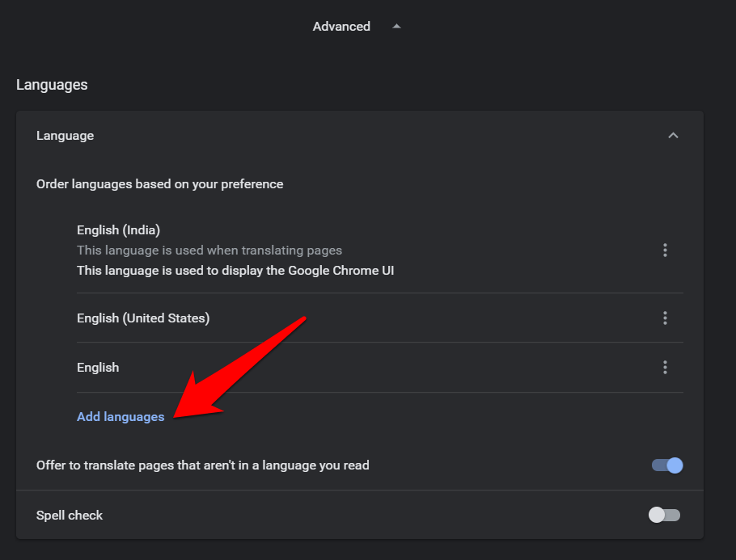Click the Spell check label text
The width and height of the screenshot is (736, 560).
[x=70, y=516]
